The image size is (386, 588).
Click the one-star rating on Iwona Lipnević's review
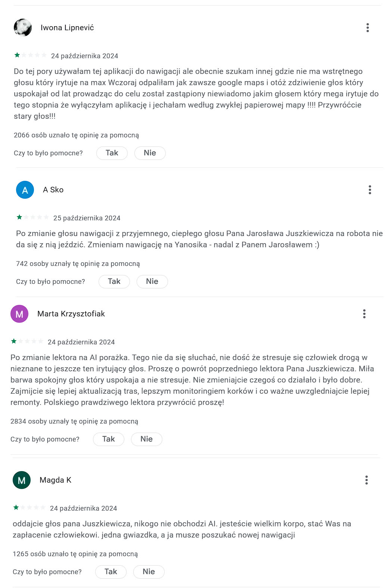30,55
